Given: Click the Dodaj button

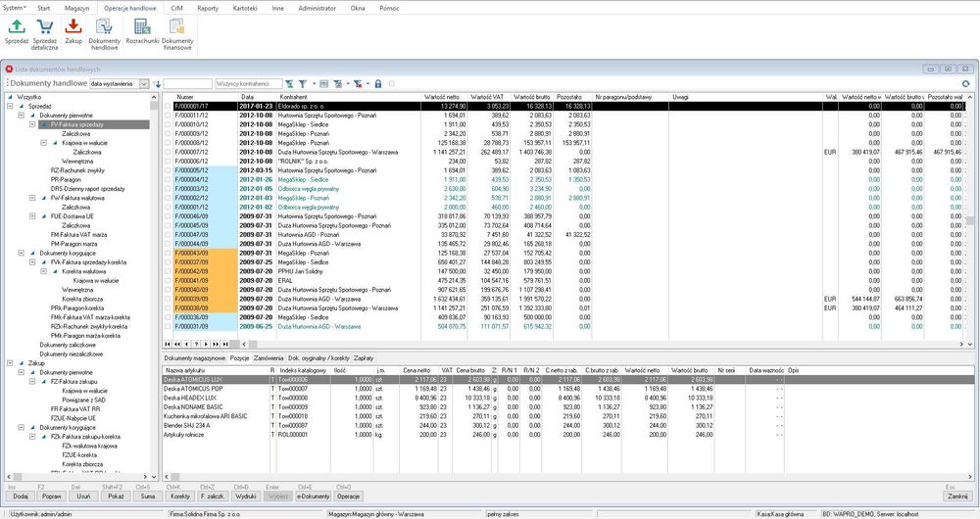Looking at the screenshot, I should point(21,496).
